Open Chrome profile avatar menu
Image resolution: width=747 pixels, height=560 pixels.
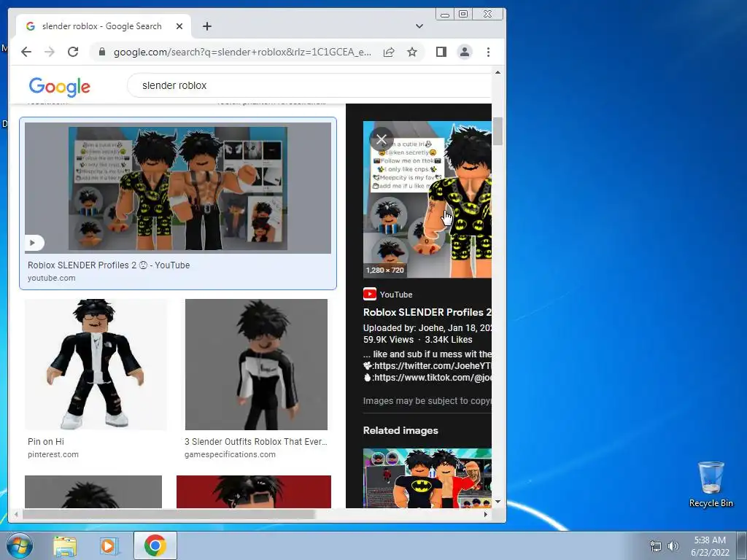465,52
